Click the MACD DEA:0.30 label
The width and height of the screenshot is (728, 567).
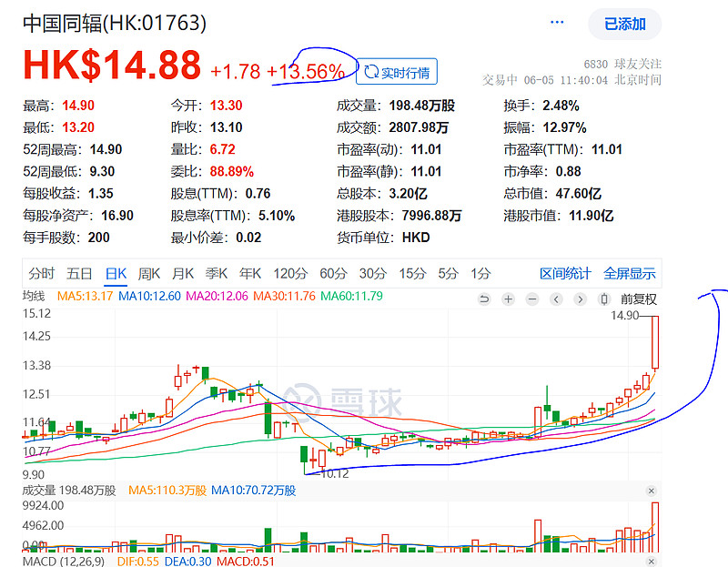click(188, 562)
